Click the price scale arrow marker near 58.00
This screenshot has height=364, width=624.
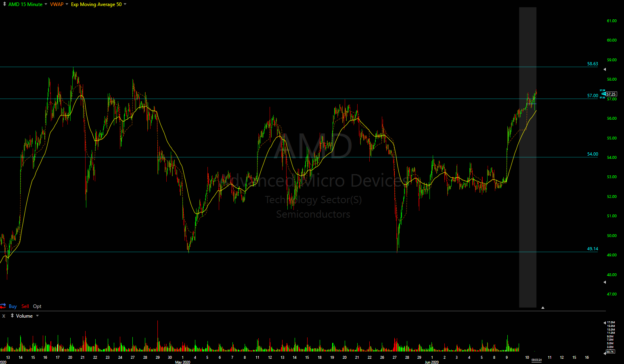[x=605, y=69]
